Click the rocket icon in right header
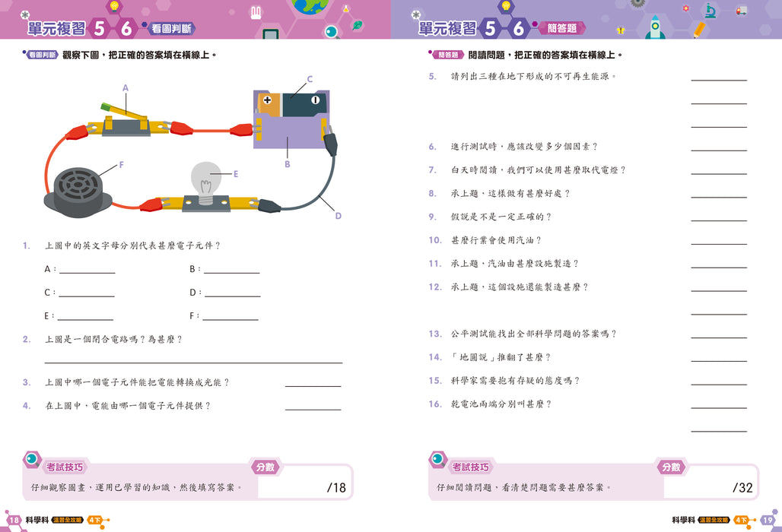 coord(655,27)
